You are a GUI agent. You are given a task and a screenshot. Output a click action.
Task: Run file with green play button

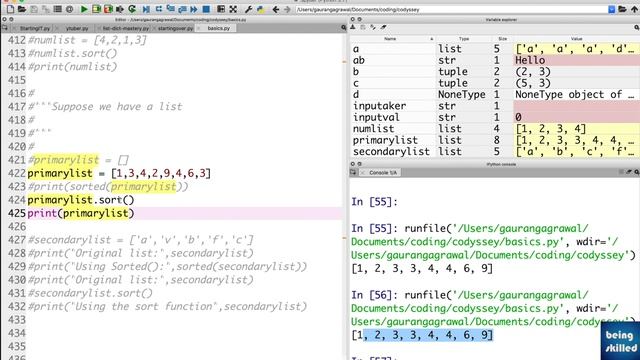click(84, 9)
